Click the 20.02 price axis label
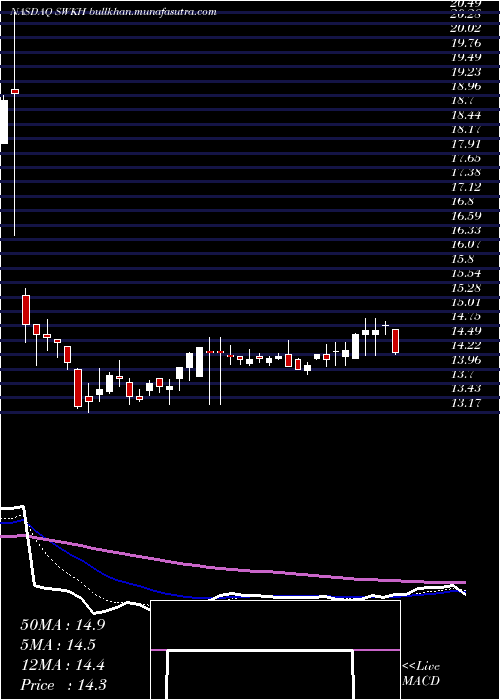500x700 pixels. pyautogui.click(x=467, y=29)
